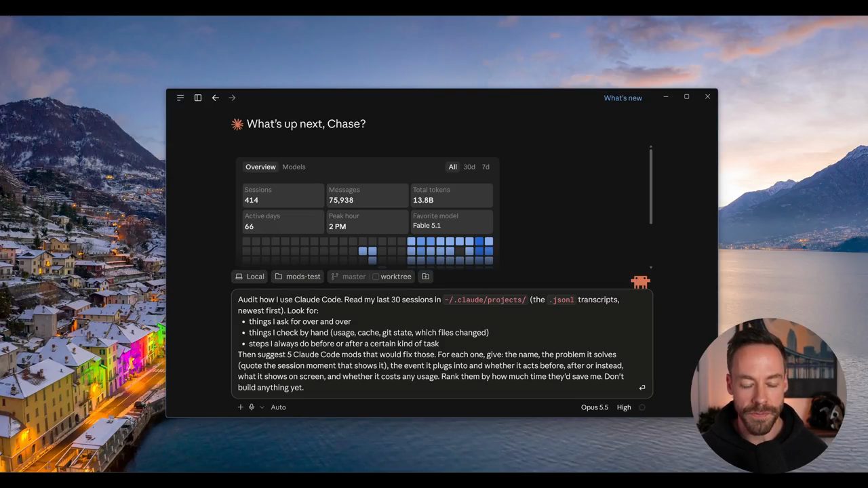The width and height of the screenshot is (868, 488).
Task: Minimize the Claude window
Action: pos(666,97)
